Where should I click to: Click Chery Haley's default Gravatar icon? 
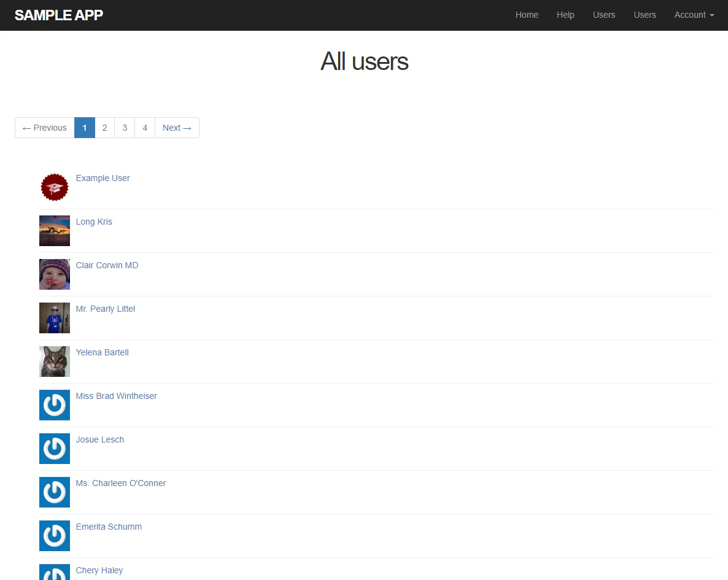point(54,572)
